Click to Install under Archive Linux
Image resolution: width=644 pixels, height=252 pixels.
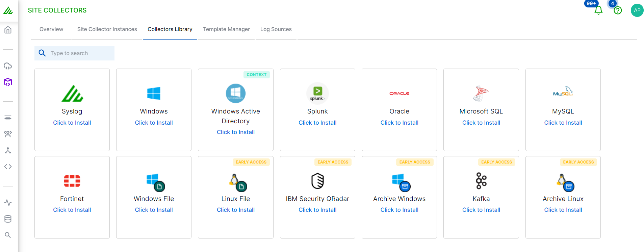coord(563,210)
